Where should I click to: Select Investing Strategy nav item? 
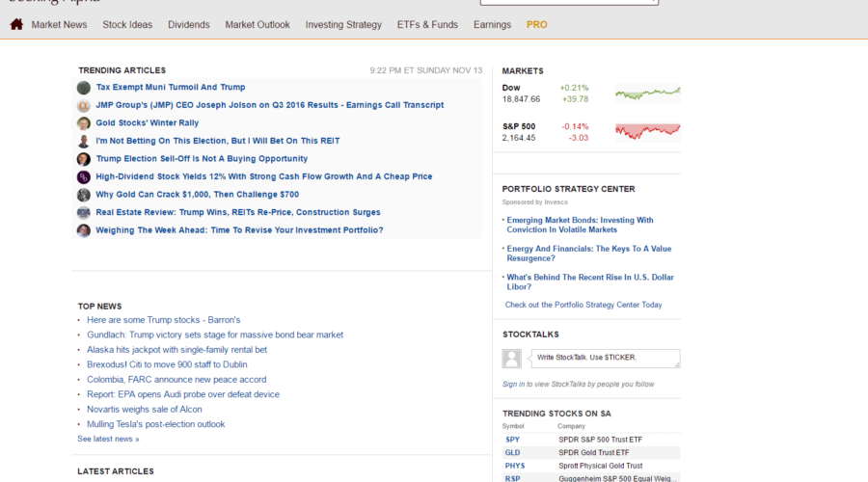point(343,25)
